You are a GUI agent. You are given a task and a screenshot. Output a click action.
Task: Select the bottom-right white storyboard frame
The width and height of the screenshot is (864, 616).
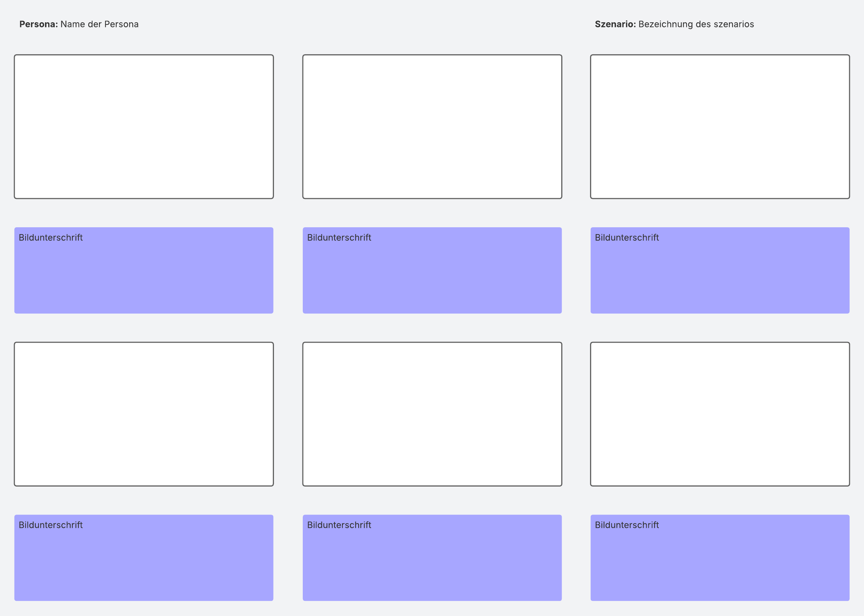point(720,414)
